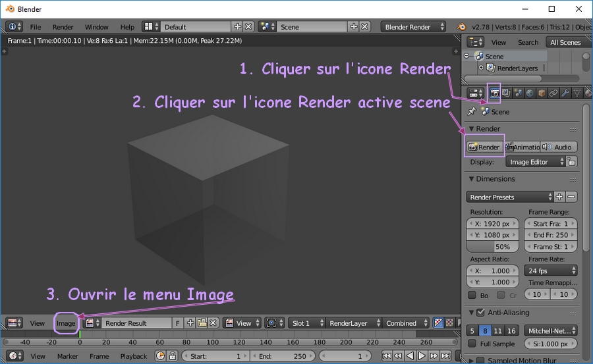Open the timeline Marker menu
The width and height of the screenshot is (593, 364).
[x=68, y=356]
